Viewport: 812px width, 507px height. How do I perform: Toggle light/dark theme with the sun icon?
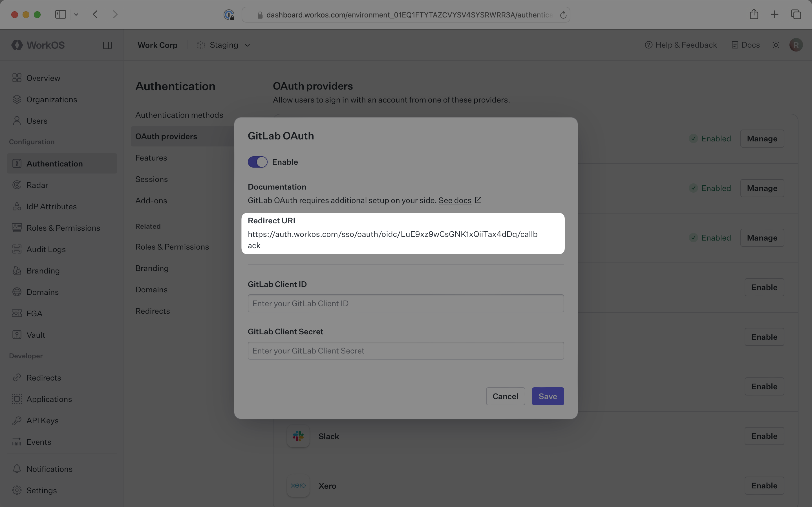[775, 45]
